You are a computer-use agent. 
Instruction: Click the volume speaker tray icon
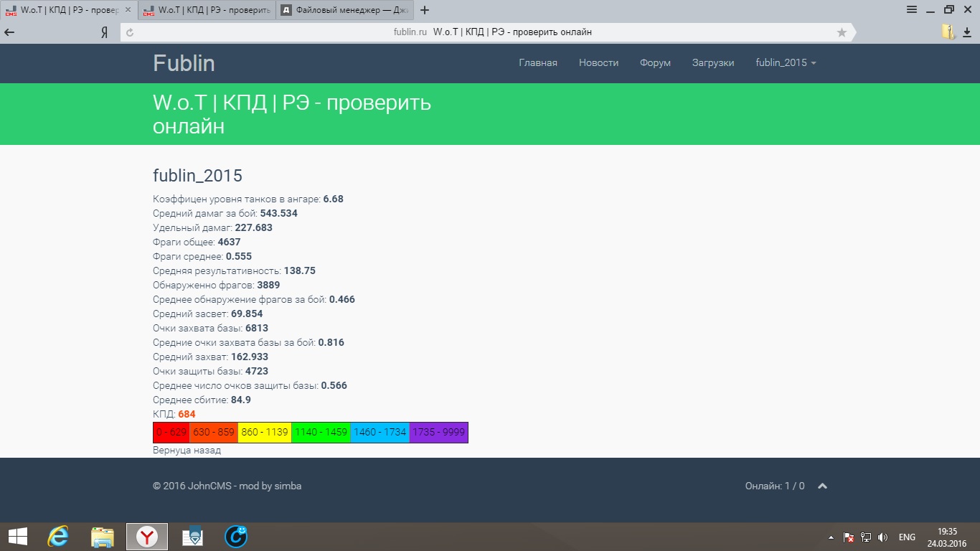point(882,537)
